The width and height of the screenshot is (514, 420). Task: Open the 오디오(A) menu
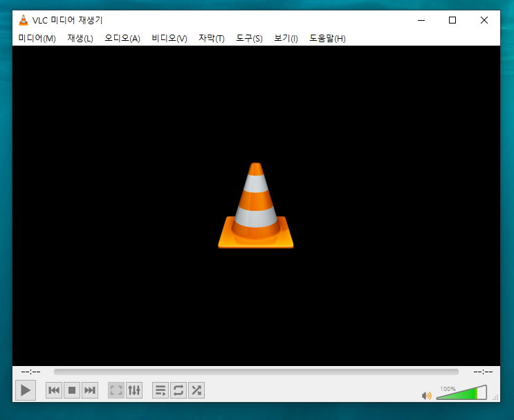point(122,38)
